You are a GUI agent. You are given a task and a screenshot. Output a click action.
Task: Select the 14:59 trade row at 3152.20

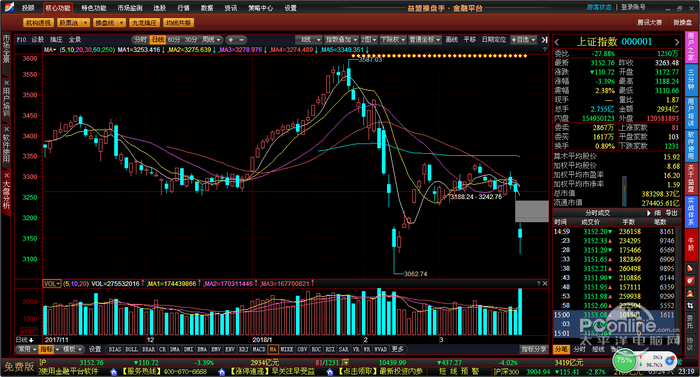(x=617, y=231)
